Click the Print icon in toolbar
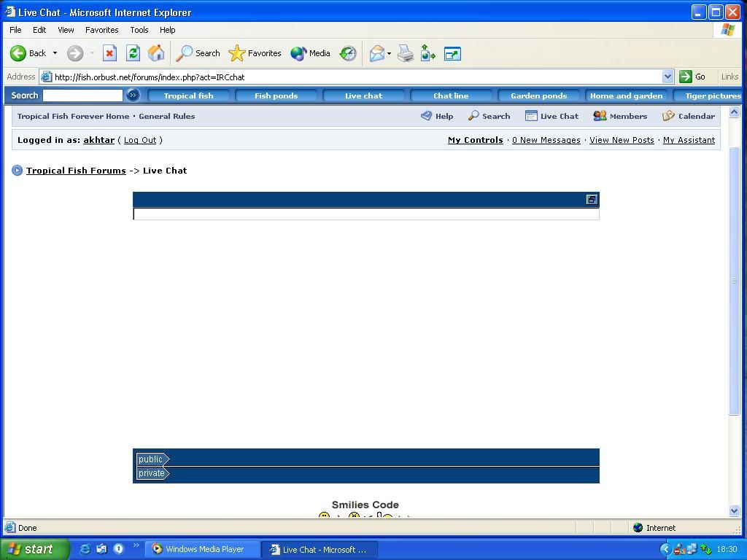The height and width of the screenshot is (560, 747). tap(406, 53)
